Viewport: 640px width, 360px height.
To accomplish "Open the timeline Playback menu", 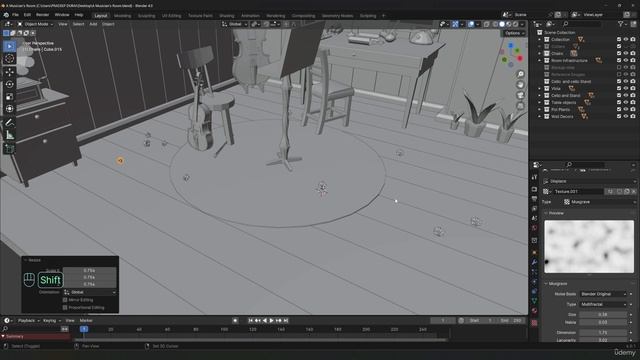I will click(x=28, y=321).
